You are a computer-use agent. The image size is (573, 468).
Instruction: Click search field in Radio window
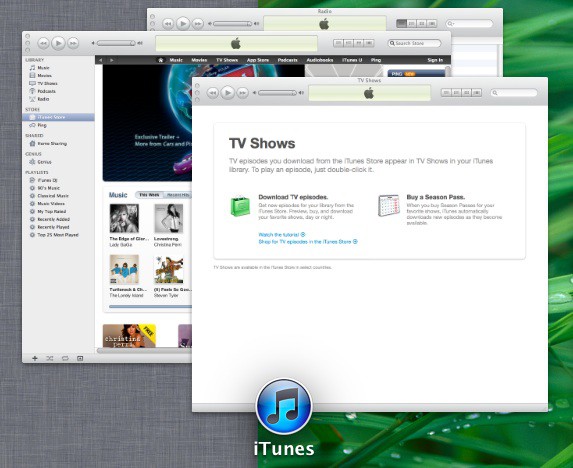(469, 24)
